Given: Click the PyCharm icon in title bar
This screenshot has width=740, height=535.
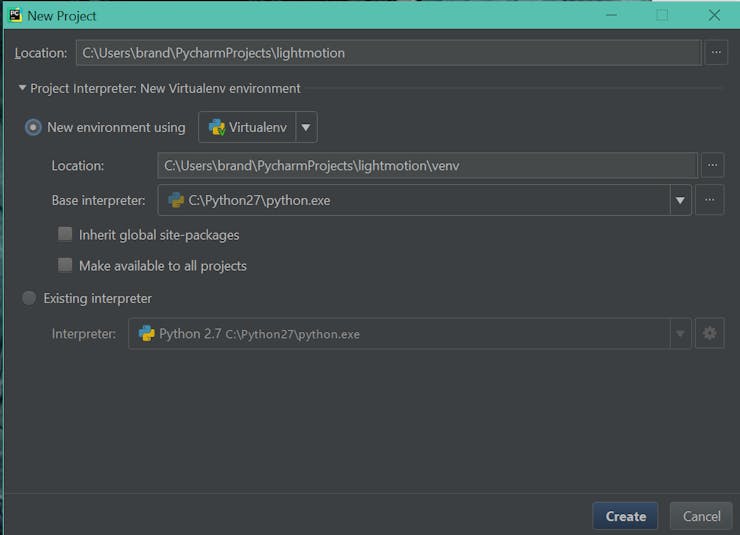Looking at the screenshot, I should pyautogui.click(x=15, y=15).
